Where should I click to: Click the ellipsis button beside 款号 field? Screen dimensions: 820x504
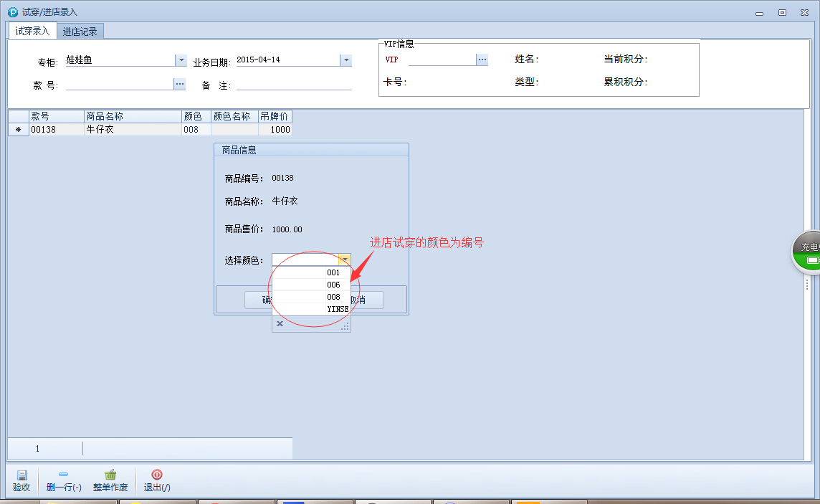(180, 84)
